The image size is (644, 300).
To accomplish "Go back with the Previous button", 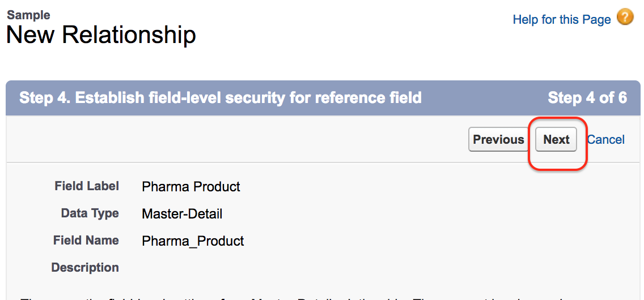I will pos(498,140).
